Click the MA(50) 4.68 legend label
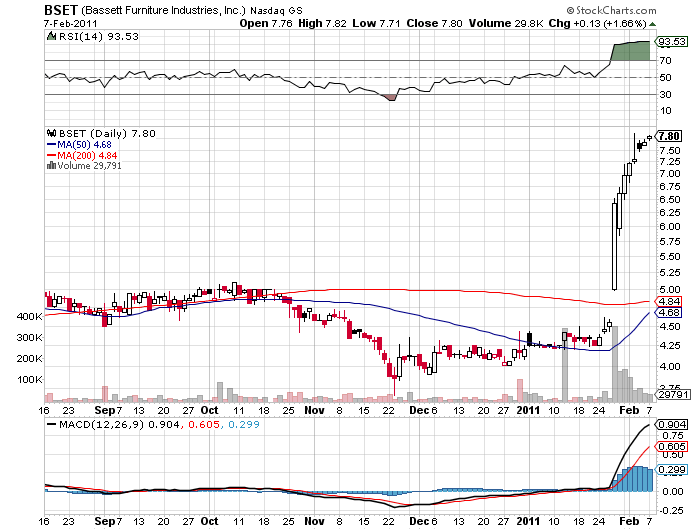 pyautogui.click(x=84, y=145)
